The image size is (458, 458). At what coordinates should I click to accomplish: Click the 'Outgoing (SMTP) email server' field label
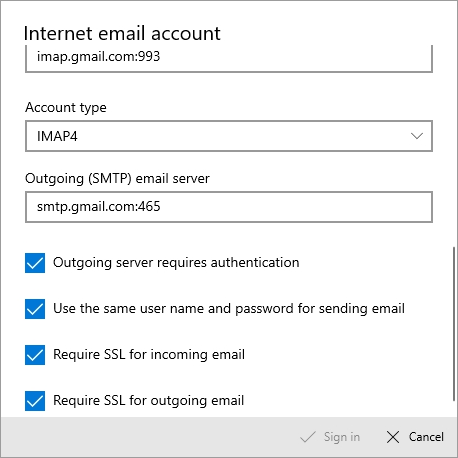(117, 179)
